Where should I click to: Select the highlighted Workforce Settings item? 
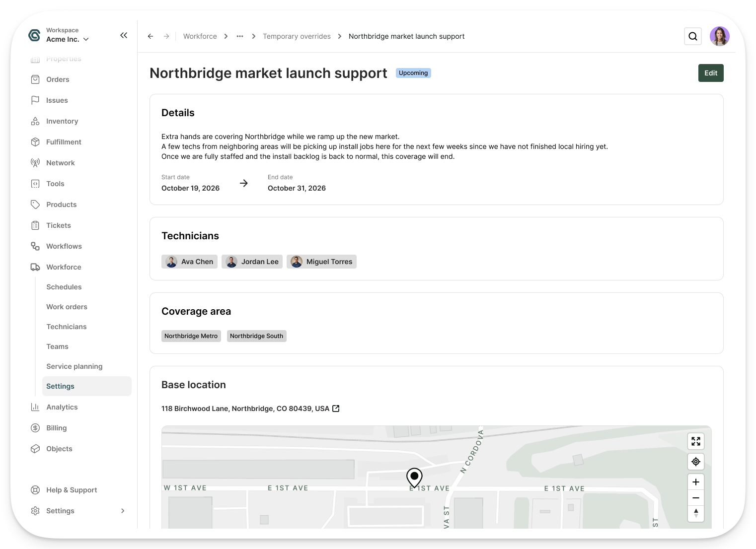[x=87, y=386]
